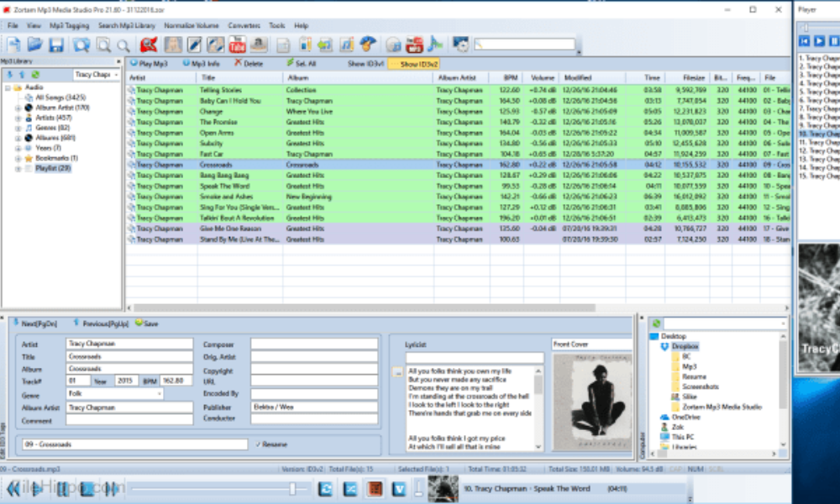Pause playback in the bottom player bar

(62, 489)
